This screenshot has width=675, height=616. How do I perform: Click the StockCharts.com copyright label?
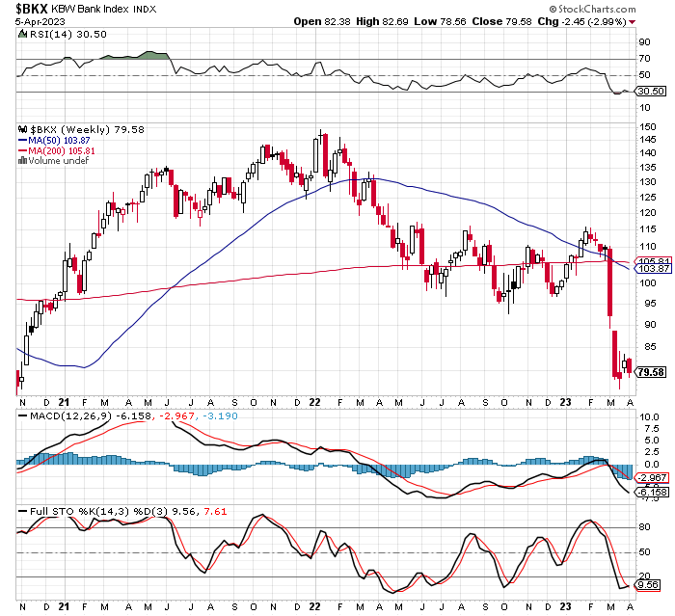592,9
